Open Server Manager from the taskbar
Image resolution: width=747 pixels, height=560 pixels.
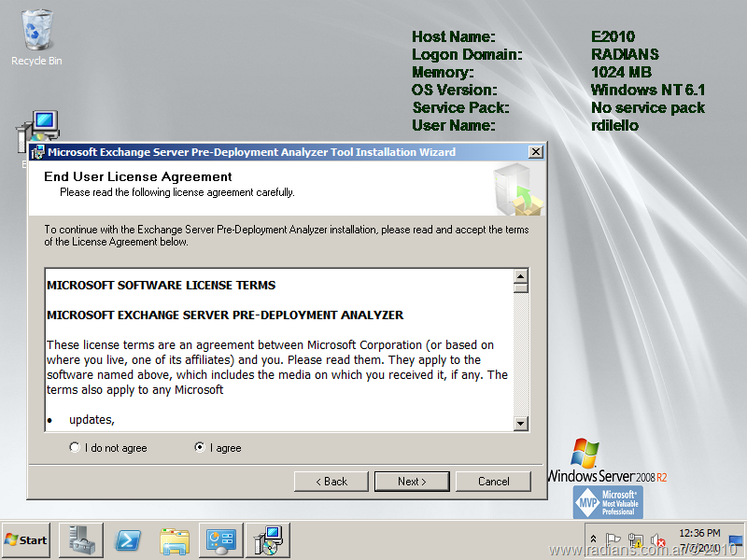point(80,540)
